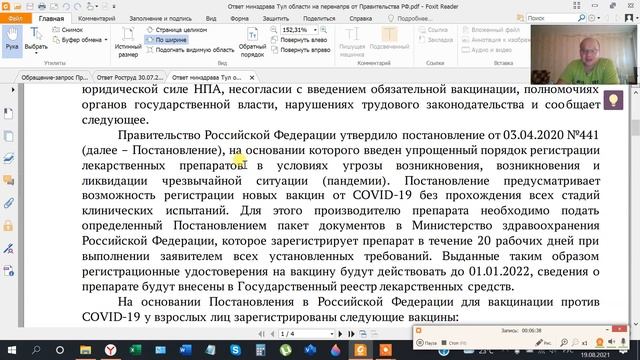Switch to the Вид ribbon tab
The width and height of the screenshot is (640, 360).
211,18
